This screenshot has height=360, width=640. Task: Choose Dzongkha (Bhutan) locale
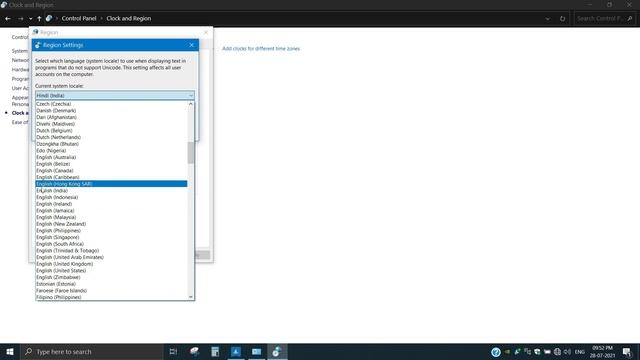click(x=111, y=144)
